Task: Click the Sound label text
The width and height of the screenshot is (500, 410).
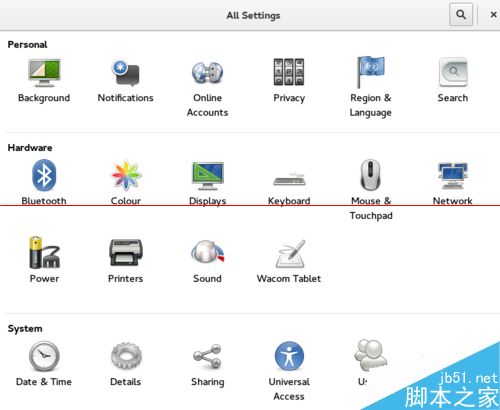Action: (207, 279)
